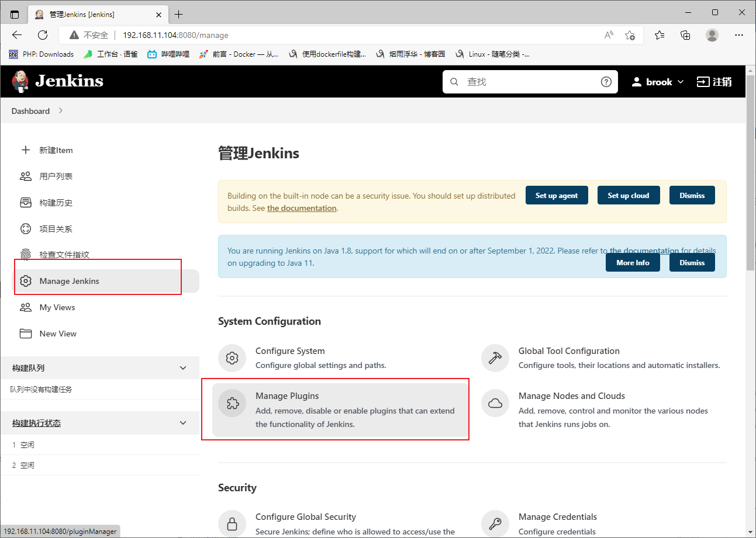Click the Manage Credentials key icon
Screen dimensions: 756x538
(x=495, y=523)
